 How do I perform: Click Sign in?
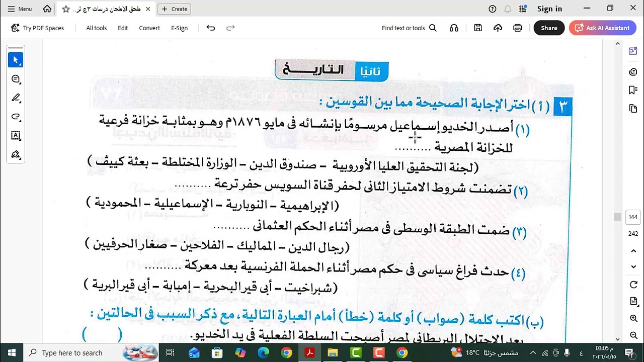[x=549, y=9]
